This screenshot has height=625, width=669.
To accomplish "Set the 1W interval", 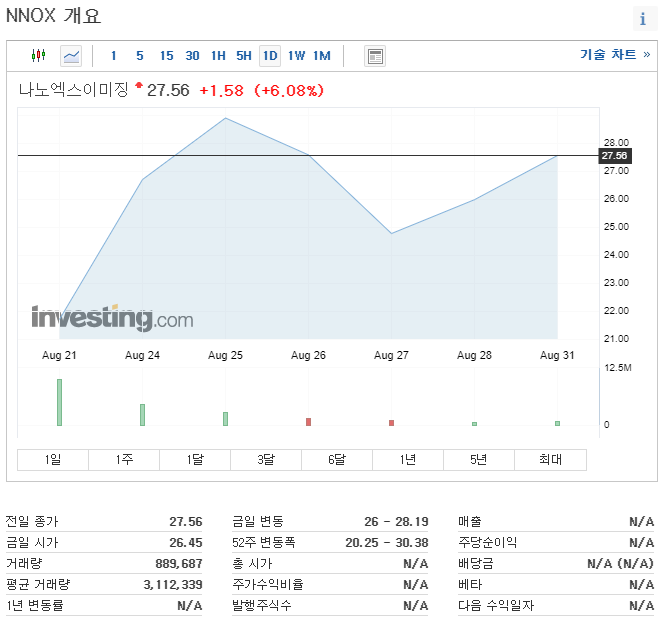I will [x=297, y=56].
